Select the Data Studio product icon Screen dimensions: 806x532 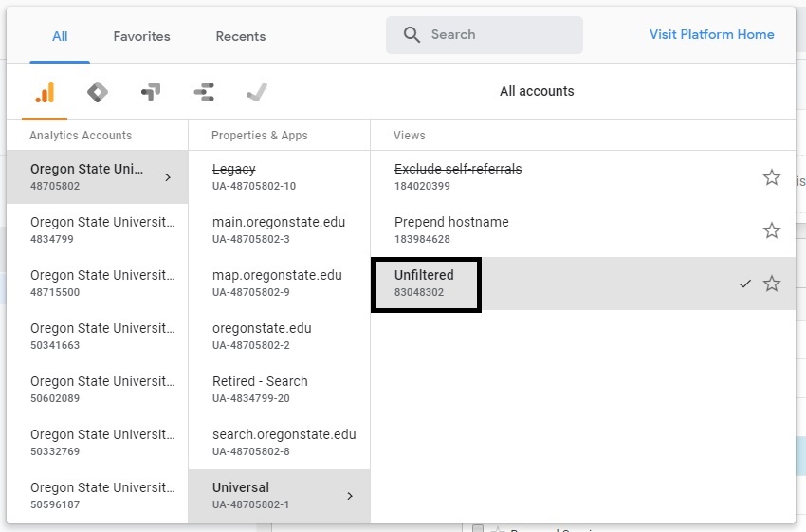(x=204, y=93)
